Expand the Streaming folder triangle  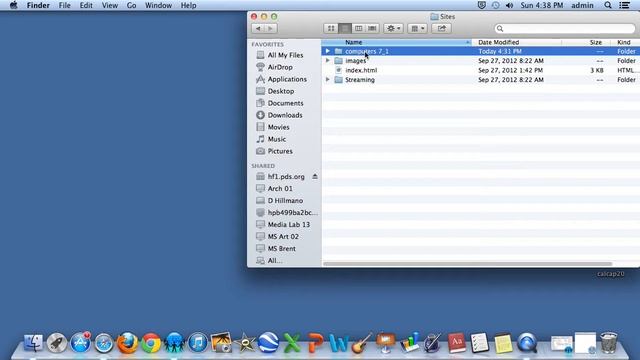pyautogui.click(x=327, y=80)
